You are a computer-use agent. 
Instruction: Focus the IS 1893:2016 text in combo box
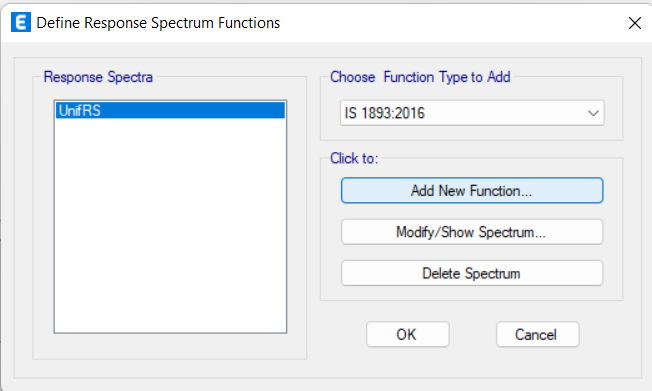click(x=385, y=113)
